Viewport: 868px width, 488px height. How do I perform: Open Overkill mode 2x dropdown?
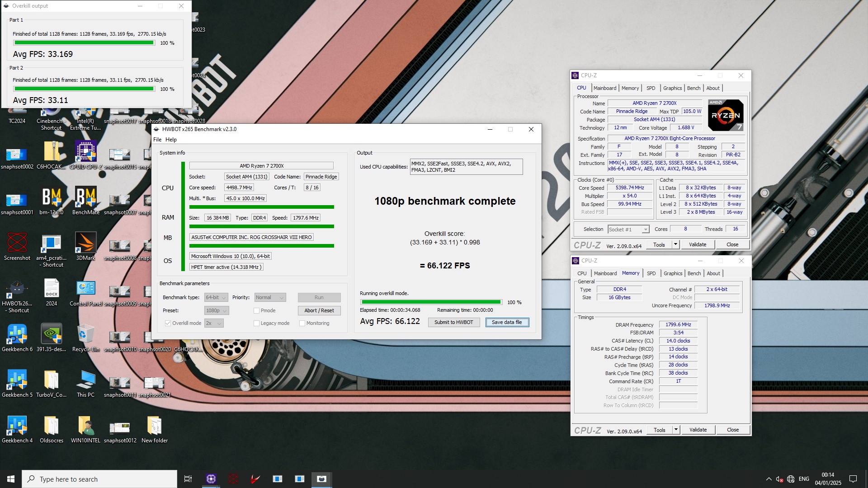pos(214,323)
